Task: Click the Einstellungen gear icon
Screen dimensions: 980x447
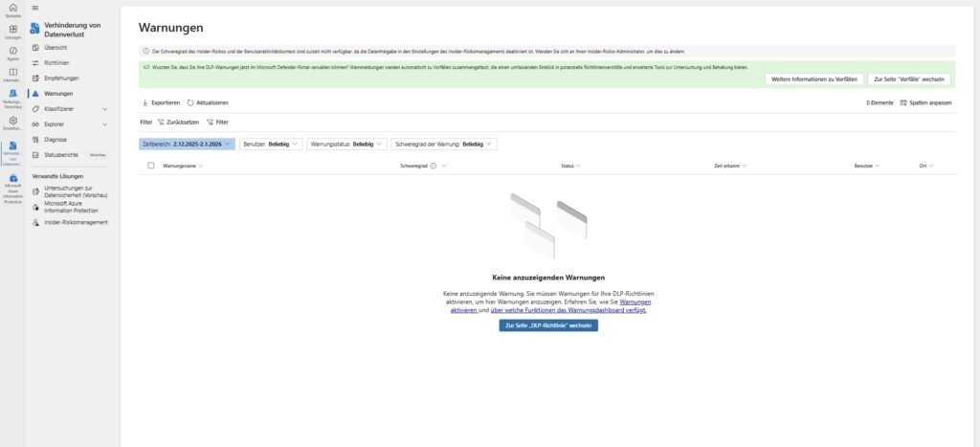Action: point(12,122)
